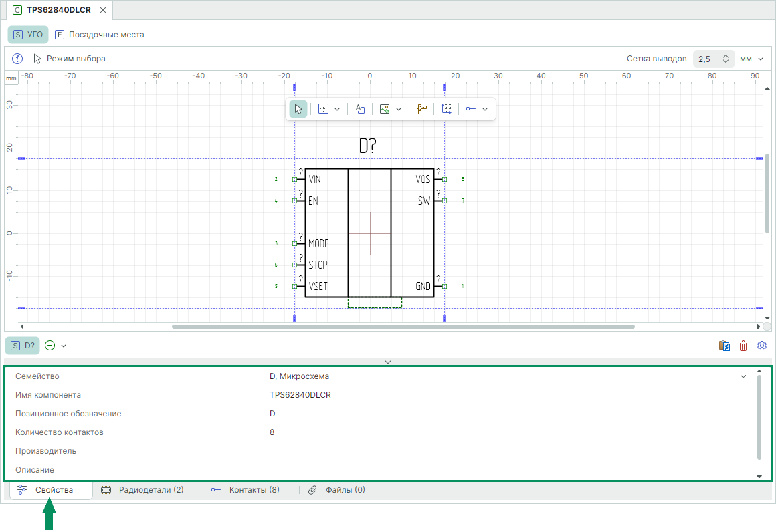
Task: Switch to Посадочные места view
Action: (100, 34)
